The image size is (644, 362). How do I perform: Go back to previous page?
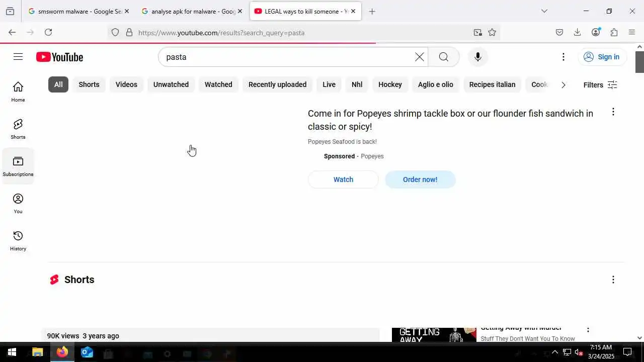(x=12, y=32)
